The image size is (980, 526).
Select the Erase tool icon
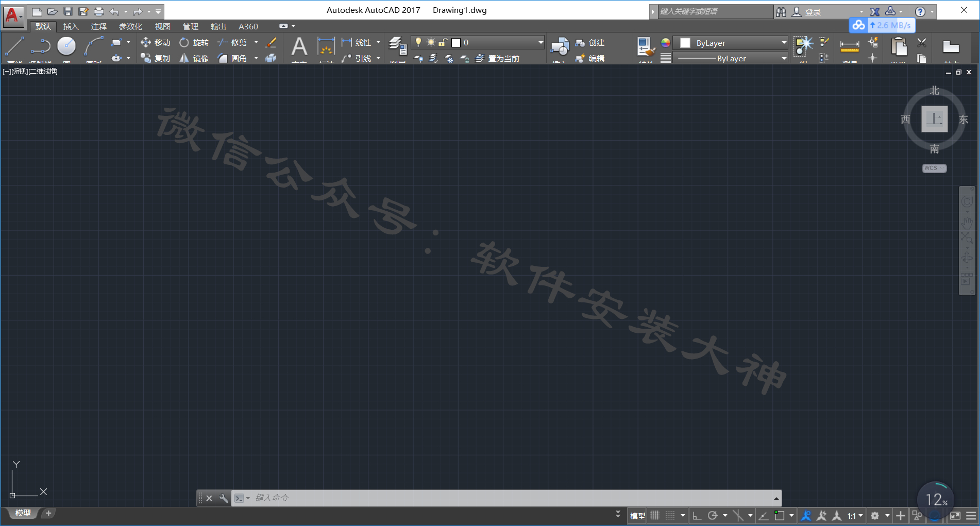click(271, 42)
